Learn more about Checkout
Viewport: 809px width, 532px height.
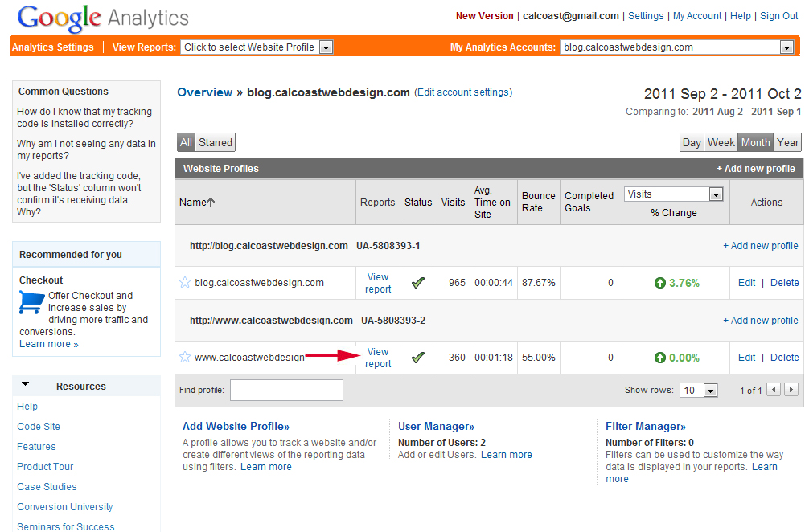point(48,344)
